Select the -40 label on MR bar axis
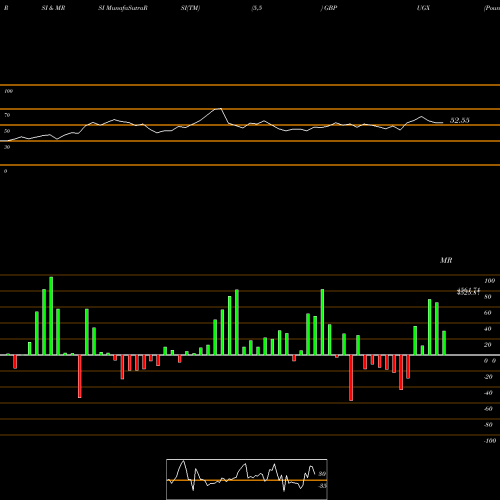Screen dimensions: 500x500 488,393
